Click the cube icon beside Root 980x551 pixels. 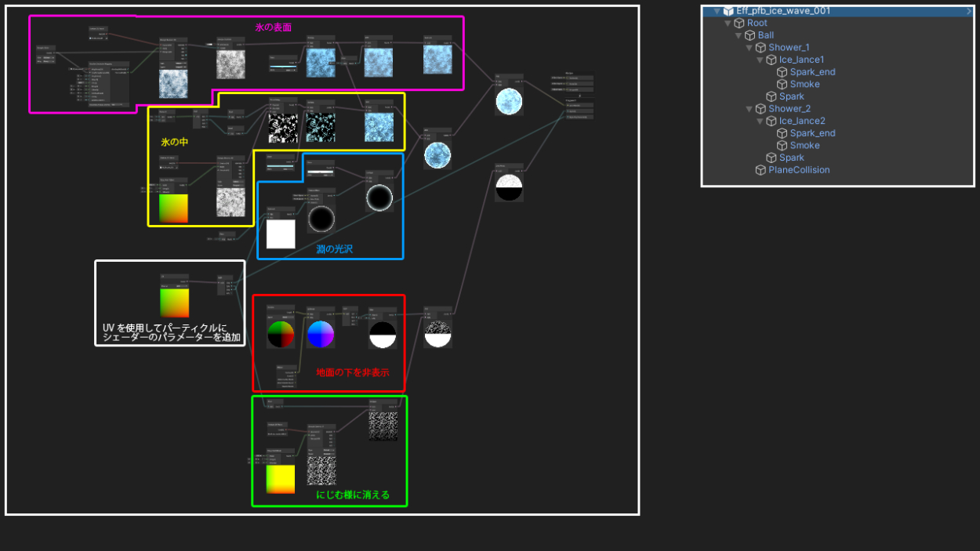(739, 24)
